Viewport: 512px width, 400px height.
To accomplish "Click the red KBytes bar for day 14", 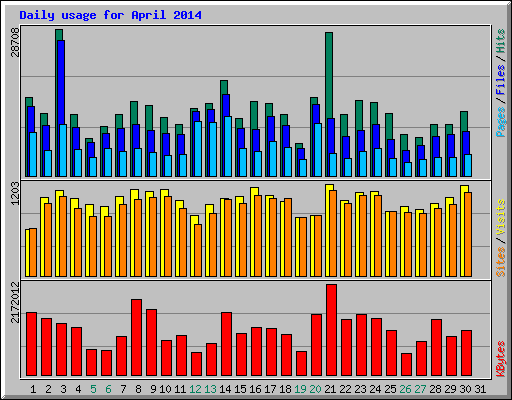I will [227, 344].
